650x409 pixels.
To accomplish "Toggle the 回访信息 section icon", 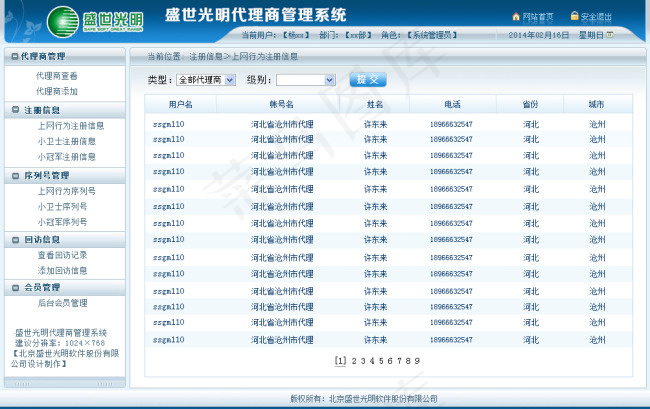I will 15,240.
